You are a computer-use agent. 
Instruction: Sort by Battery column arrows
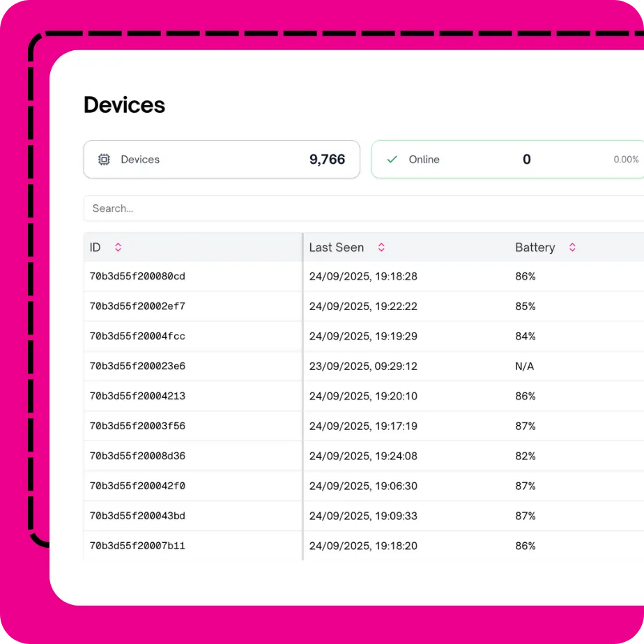point(572,247)
